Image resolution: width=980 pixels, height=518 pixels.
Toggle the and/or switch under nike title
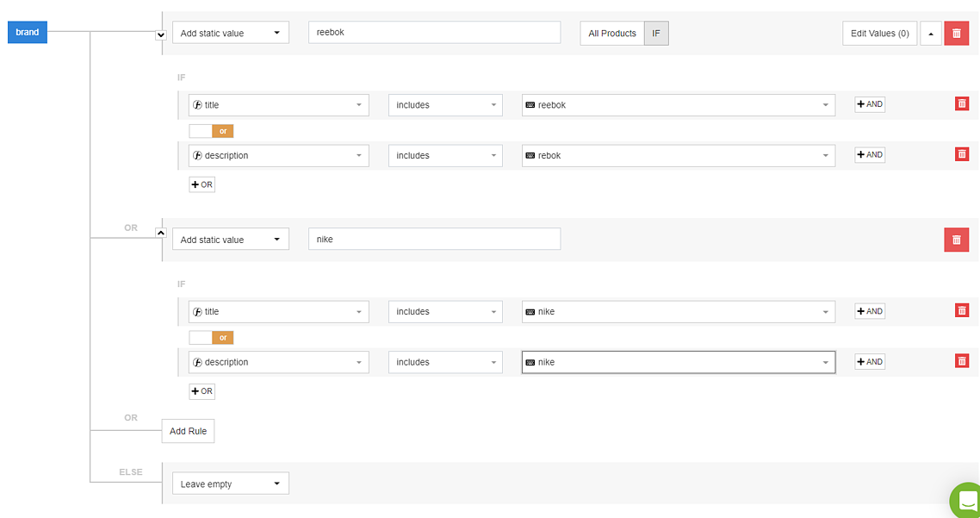click(211, 338)
